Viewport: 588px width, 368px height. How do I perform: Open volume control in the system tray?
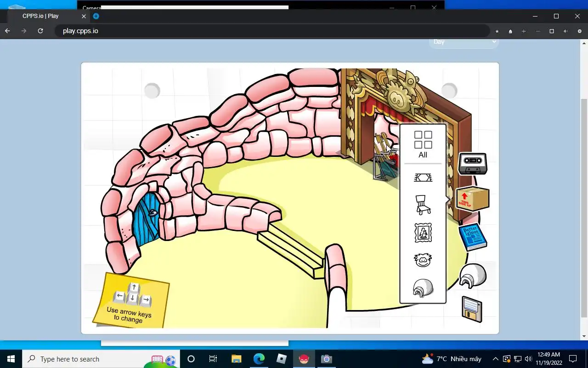tap(528, 359)
